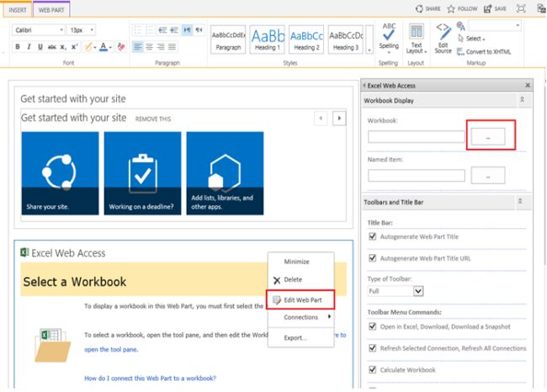Expand the Styles gallery more arrow
This screenshot has height=392, width=547.
click(x=369, y=40)
